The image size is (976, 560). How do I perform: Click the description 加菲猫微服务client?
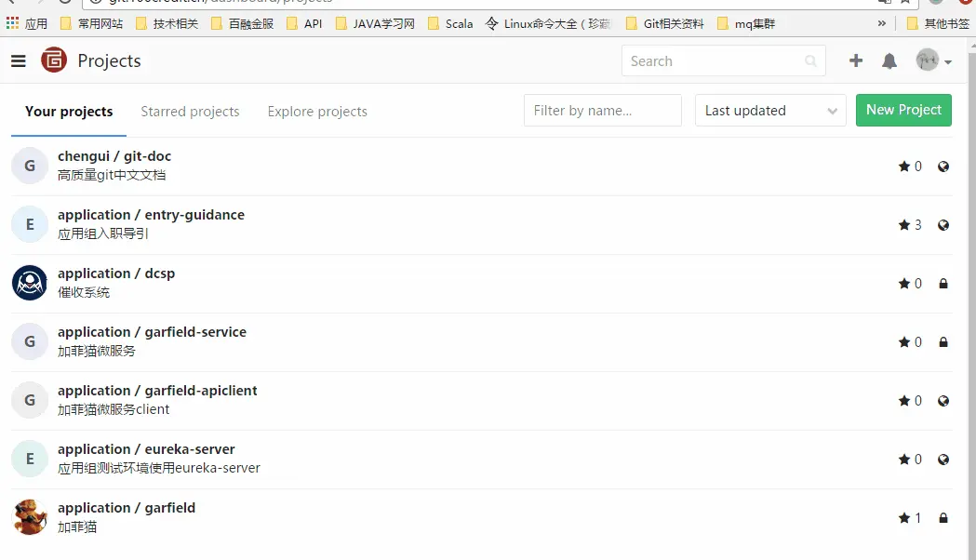click(x=114, y=409)
